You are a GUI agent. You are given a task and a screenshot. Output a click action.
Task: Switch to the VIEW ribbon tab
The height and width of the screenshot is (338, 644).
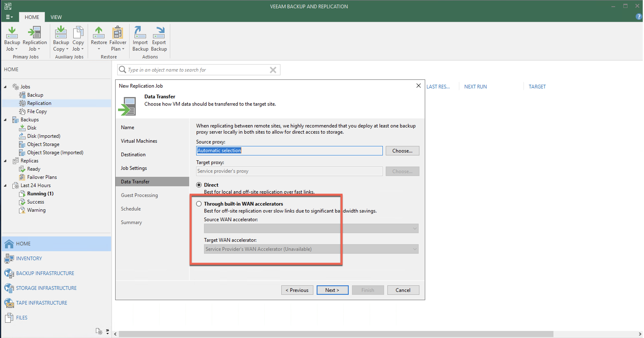[56, 17]
